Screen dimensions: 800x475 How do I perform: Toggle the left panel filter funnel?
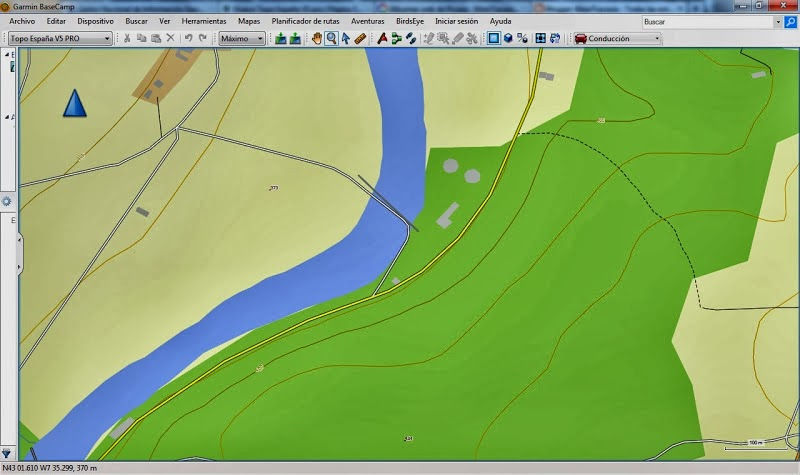click(x=7, y=454)
